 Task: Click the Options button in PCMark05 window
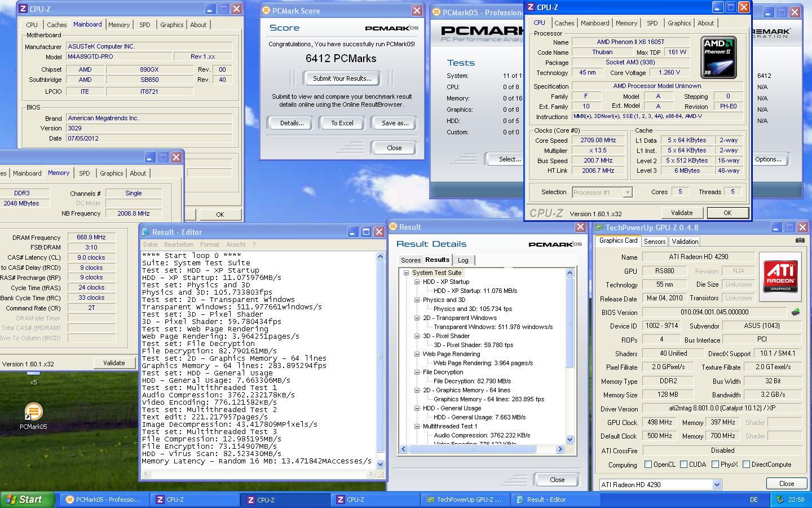pyautogui.click(x=768, y=159)
